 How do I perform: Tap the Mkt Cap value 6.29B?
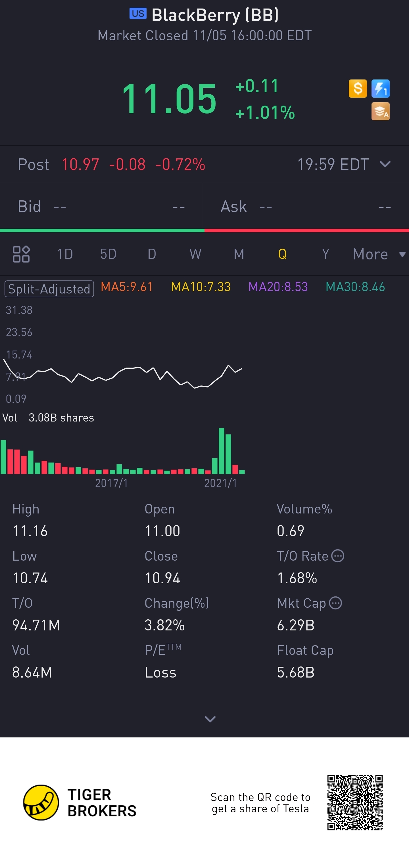click(x=296, y=625)
